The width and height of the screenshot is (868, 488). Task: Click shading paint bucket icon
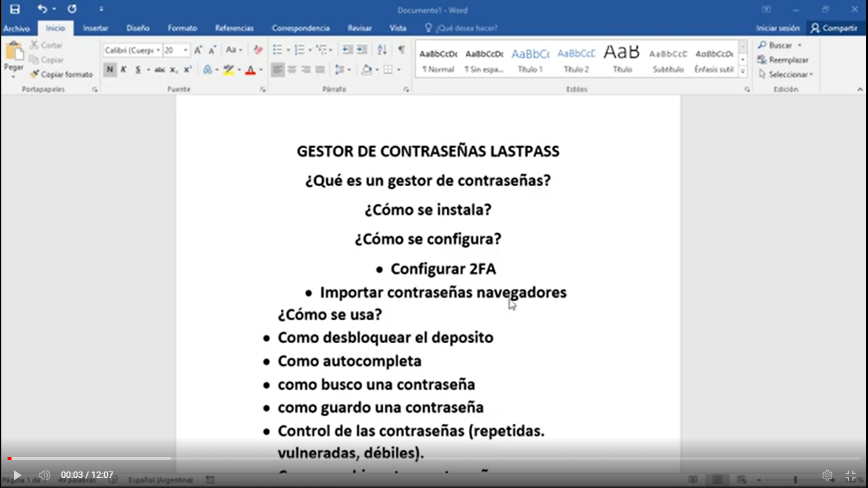click(367, 70)
